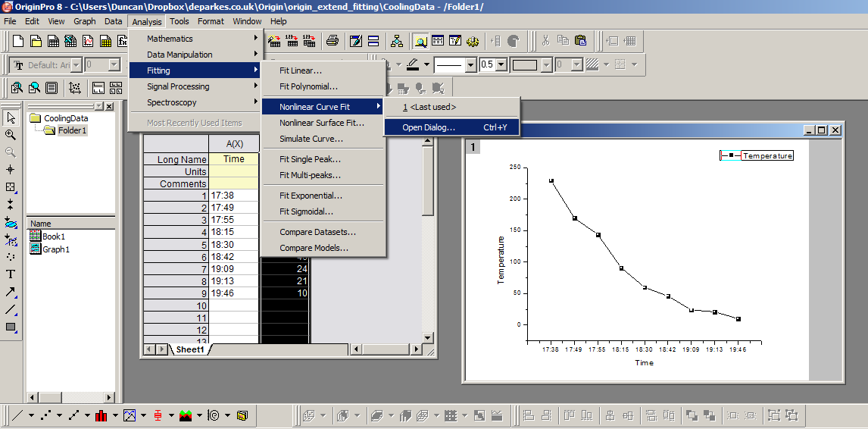Click the New Project icon
The image size is (868, 429).
pos(17,41)
